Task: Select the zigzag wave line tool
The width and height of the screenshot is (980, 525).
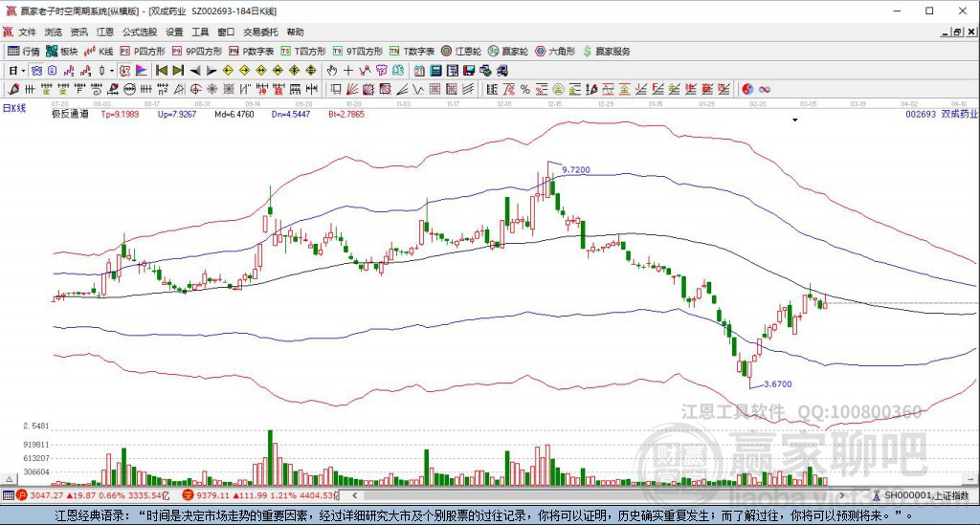Action: click(416, 89)
